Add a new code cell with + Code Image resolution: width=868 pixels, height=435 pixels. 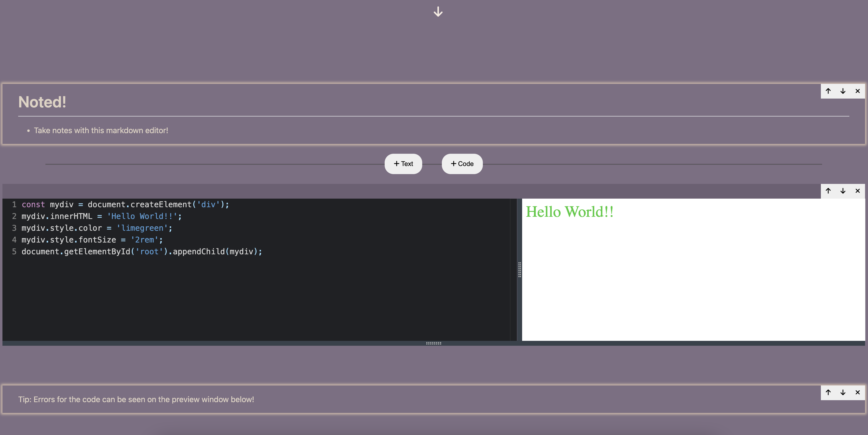tap(462, 164)
